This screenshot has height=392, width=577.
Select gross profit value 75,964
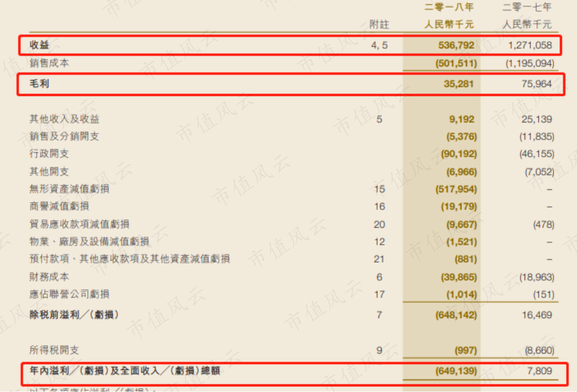(x=536, y=84)
